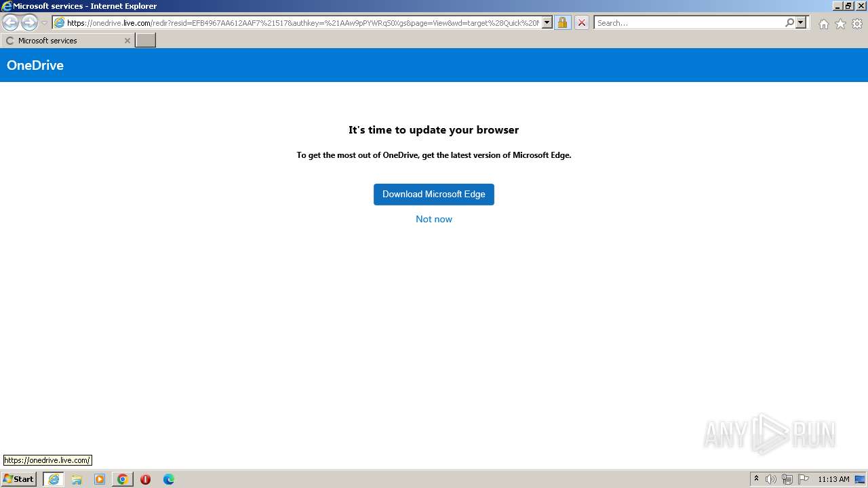The image size is (868, 488).
Task: Click the OneDrive header logo text
Action: click(35, 65)
